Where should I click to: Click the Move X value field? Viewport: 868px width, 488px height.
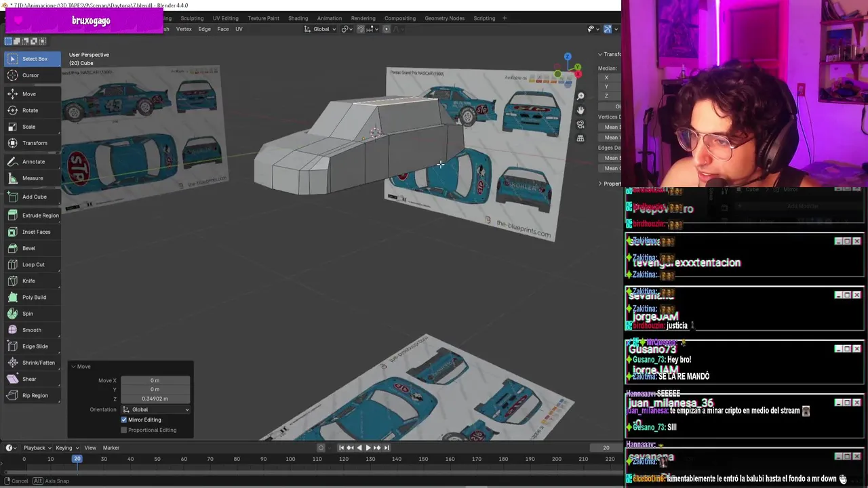pyautogui.click(x=155, y=380)
